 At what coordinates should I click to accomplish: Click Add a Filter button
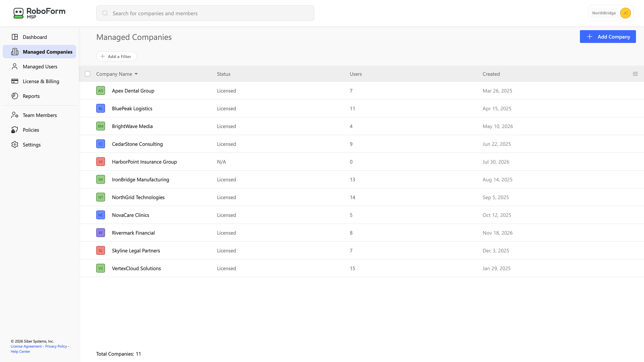click(116, 56)
